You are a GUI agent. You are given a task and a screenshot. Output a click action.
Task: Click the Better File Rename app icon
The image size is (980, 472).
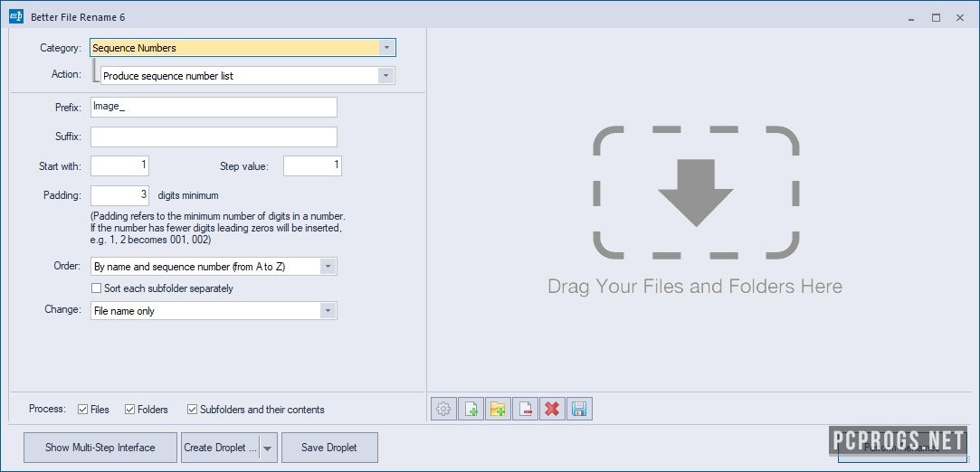tap(15, 16)
